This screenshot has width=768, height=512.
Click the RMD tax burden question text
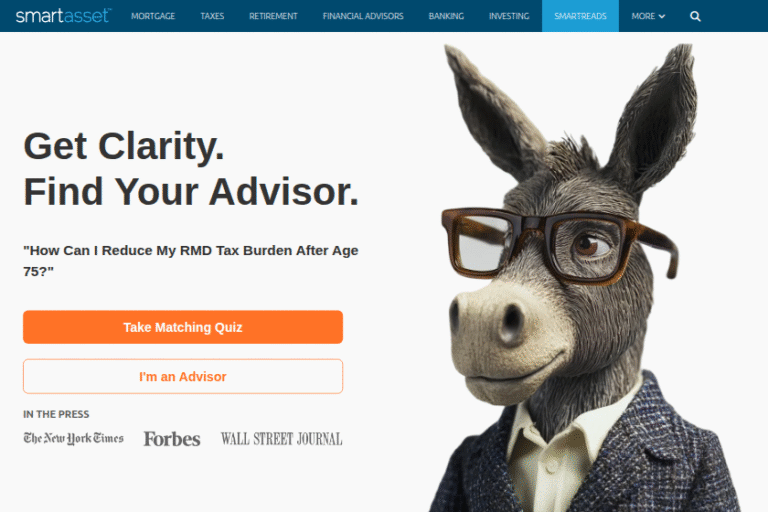pos(191,261)
